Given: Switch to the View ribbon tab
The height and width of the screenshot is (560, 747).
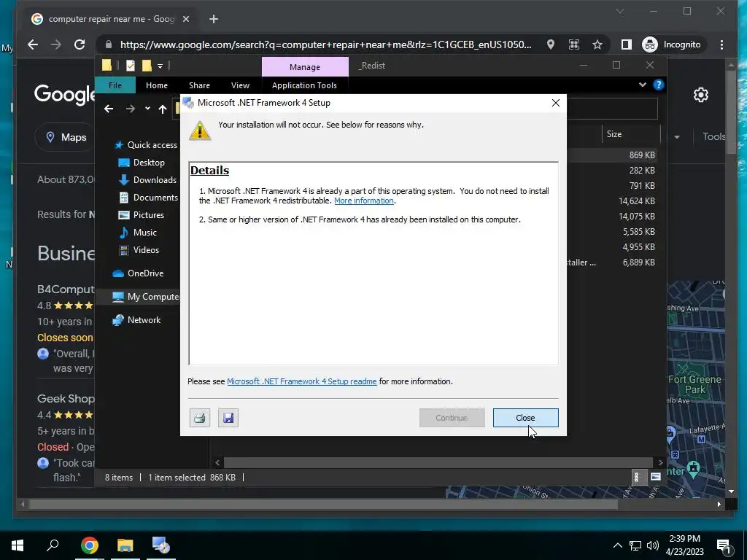Looking at the screenshot, I should click(x=240, y=85).
